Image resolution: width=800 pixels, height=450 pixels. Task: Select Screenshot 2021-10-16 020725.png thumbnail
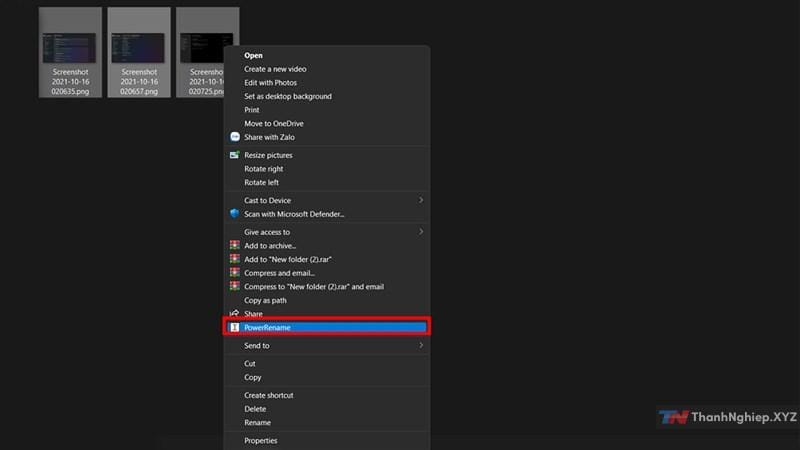(x=206, y=47)
